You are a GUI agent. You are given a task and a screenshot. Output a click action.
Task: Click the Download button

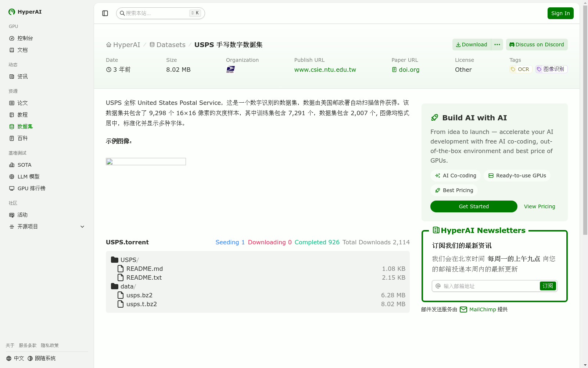[x=472, y=45]
